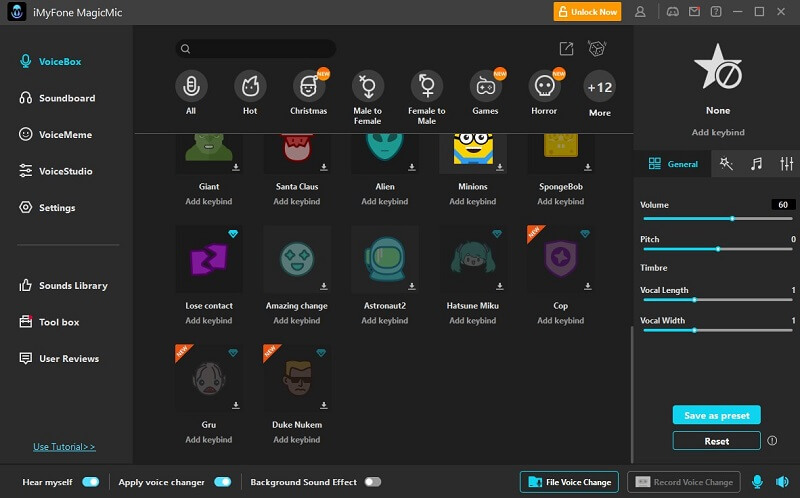Open the VoiceBox section
Viewport: 800px width, 498px height.
50,61
